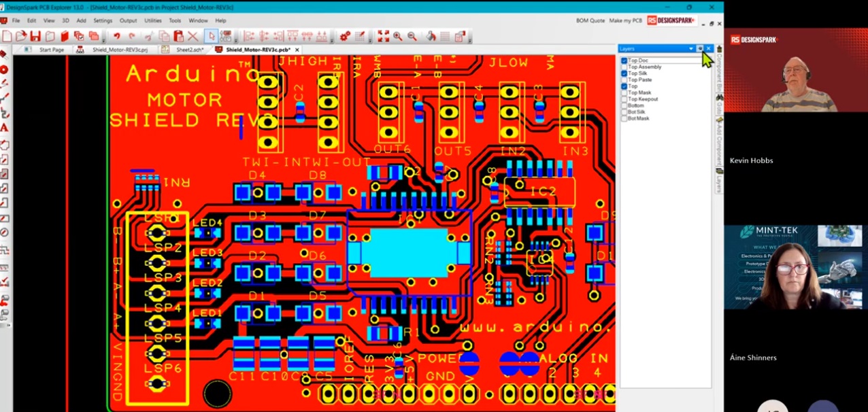
Task: Open the Window menu
Action: (198, 20)
